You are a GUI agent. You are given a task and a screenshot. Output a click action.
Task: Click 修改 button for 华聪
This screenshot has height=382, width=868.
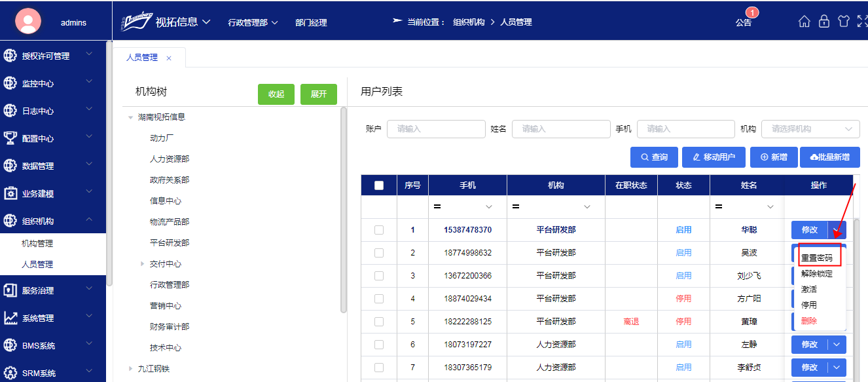[x=810, y=230]
